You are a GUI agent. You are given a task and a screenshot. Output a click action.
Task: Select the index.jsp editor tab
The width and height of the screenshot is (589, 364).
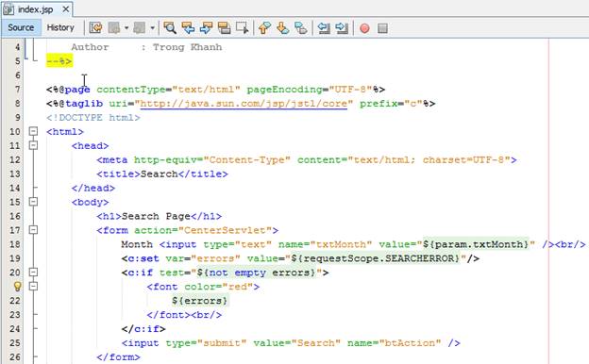pyautogui.click(x=37, y=9)
